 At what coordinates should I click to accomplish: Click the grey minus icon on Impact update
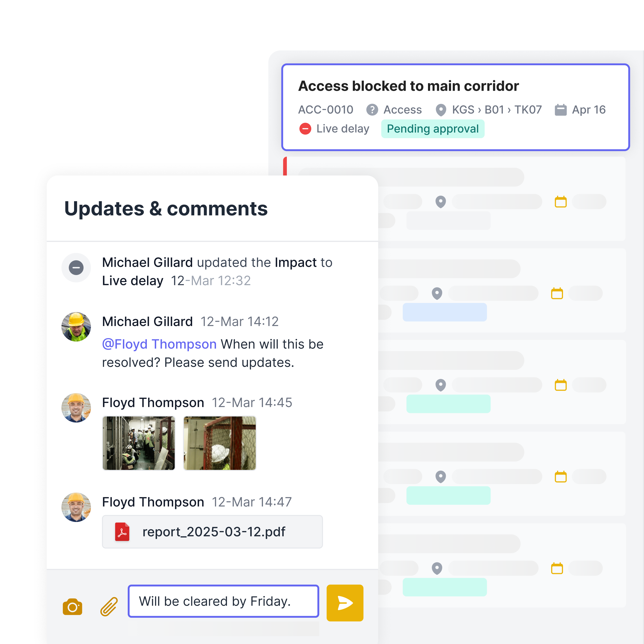76,268
